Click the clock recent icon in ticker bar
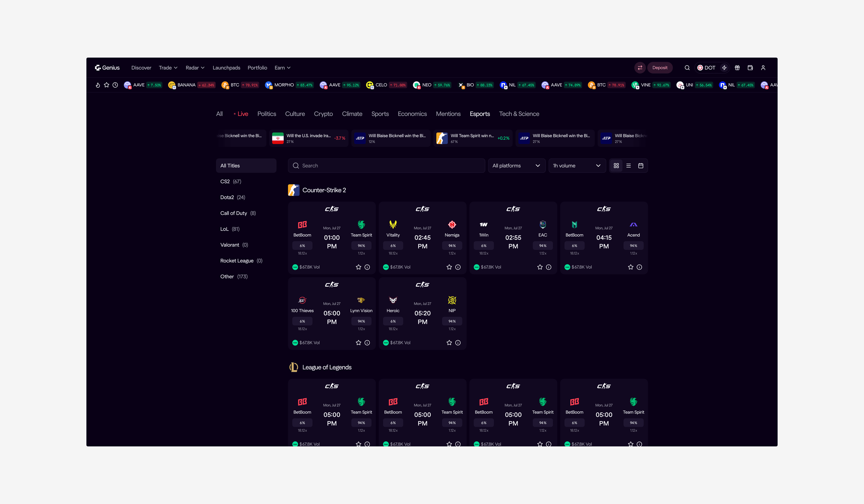 point(115,85)
